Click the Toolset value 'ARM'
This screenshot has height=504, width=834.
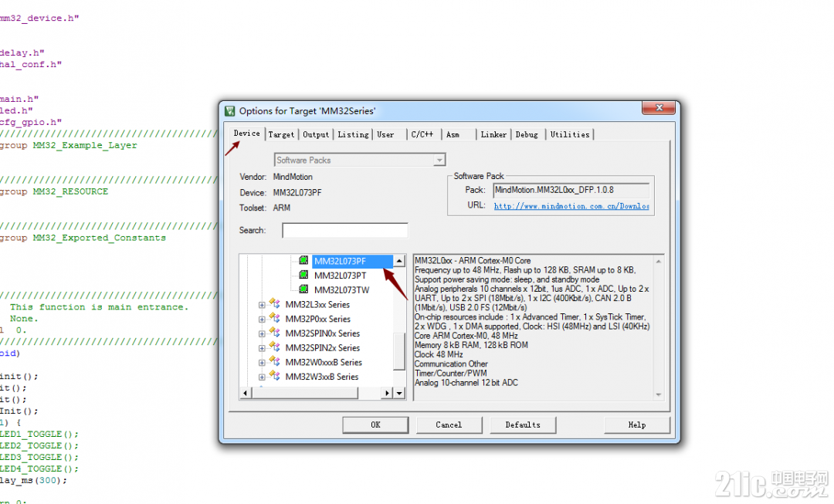[x=281, y=208]
